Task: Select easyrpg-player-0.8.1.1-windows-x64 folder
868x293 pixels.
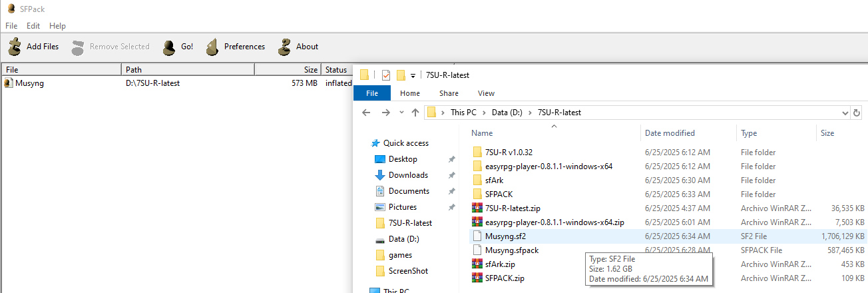Action: [x=548, y=166]
